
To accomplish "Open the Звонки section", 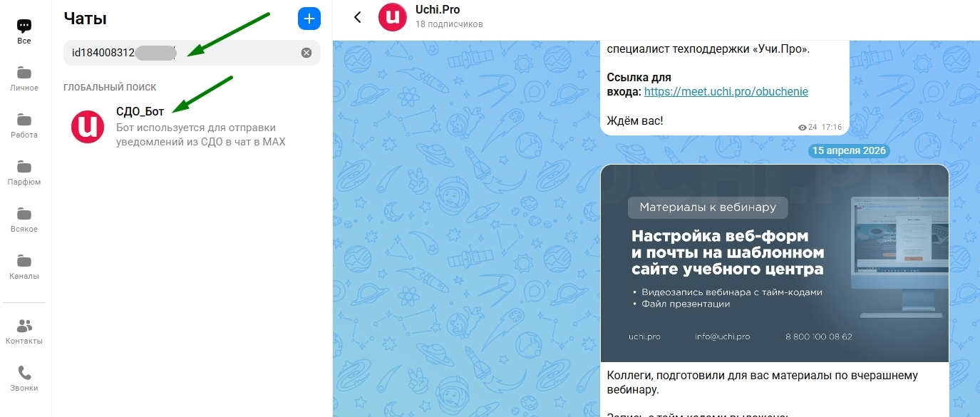I will pos(24,378).
